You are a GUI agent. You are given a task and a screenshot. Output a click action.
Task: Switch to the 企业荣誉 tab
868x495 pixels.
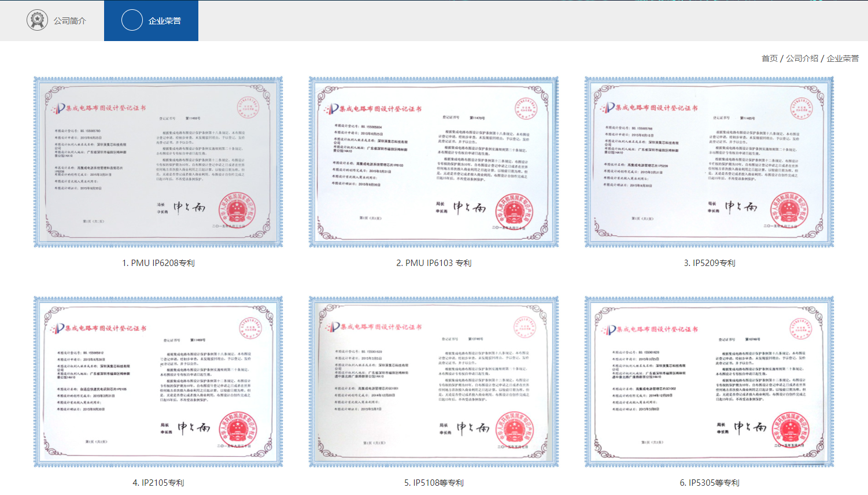(x=164, y=21)
